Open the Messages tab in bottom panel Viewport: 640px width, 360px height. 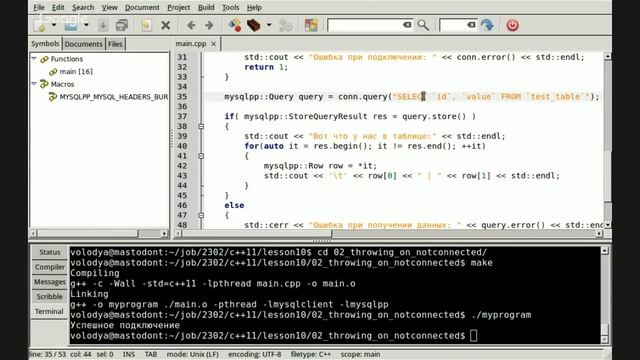click(49, 282)
